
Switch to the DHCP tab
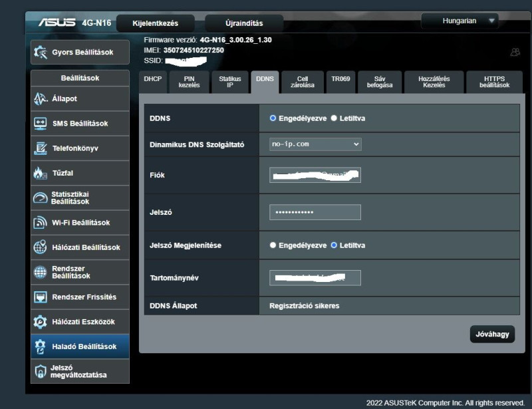point(153,82)
